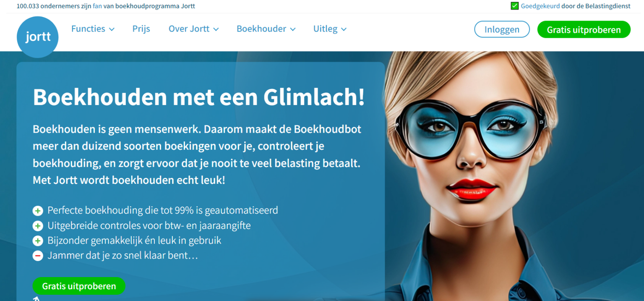This screenshot has height=301, width=644.
Task: Expand the Over Jortt dropdown chevron
Action: [216, 29]
